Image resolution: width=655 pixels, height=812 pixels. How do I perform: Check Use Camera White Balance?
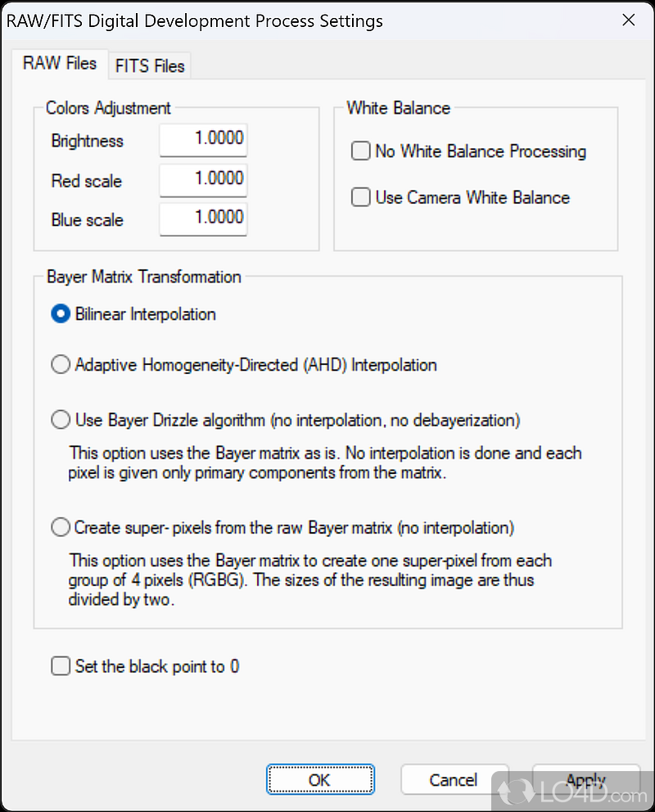361,197
